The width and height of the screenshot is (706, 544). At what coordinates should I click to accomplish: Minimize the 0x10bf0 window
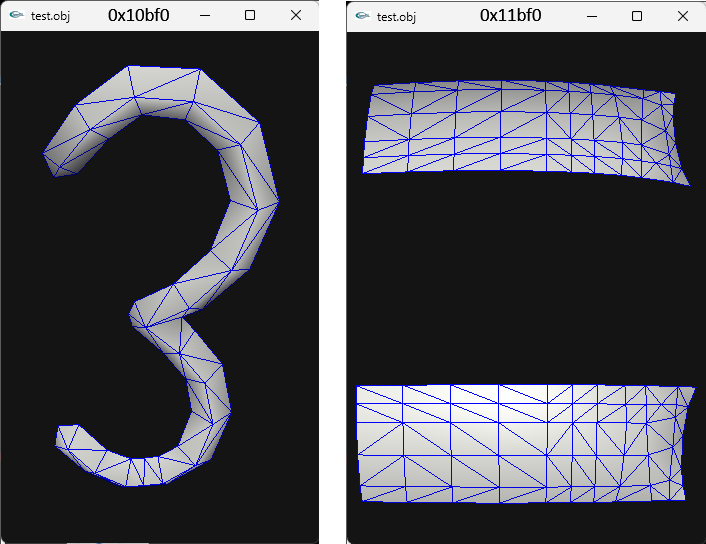(204, 15)
